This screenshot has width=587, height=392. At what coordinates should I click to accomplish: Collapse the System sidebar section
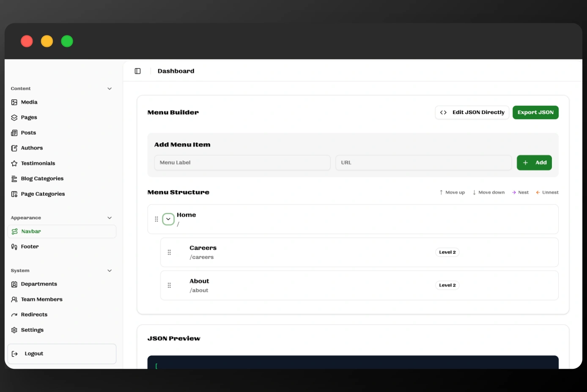pyautogui.click(x=110, y=271)
